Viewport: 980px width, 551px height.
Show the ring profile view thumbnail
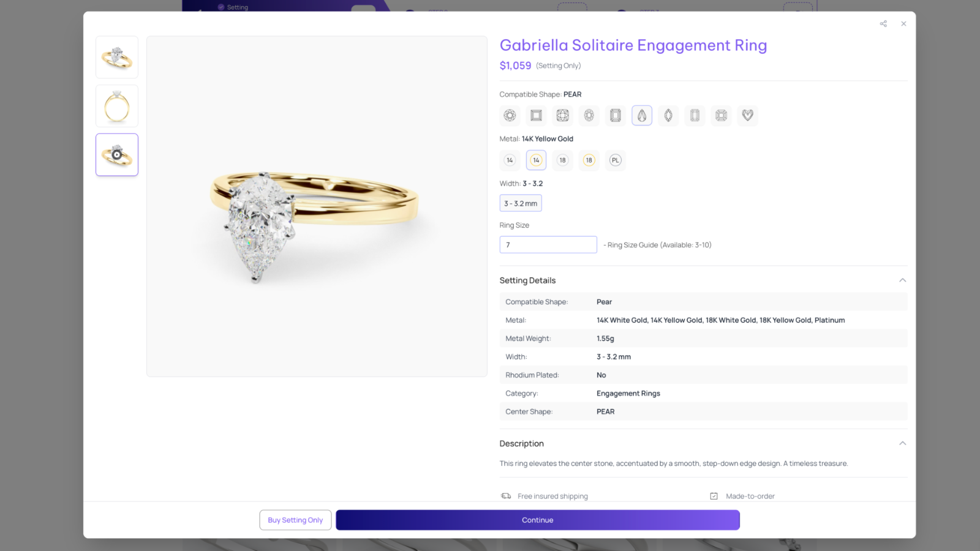[x=117, y=106]
